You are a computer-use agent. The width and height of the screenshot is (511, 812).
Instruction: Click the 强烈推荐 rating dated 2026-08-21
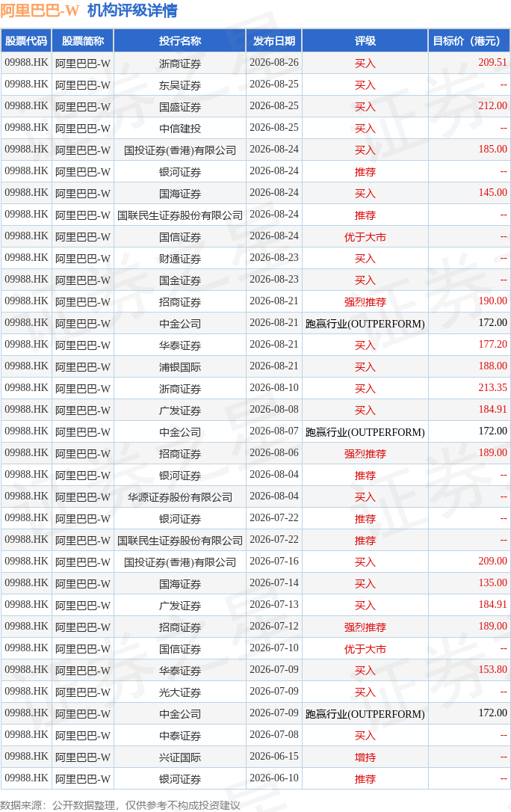tap(365, 302)
